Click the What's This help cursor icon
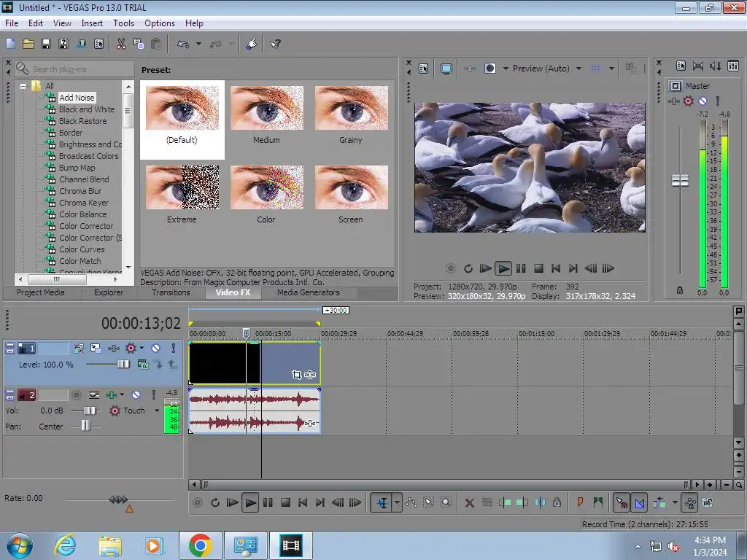747x560 pixels. pos(275,44)
